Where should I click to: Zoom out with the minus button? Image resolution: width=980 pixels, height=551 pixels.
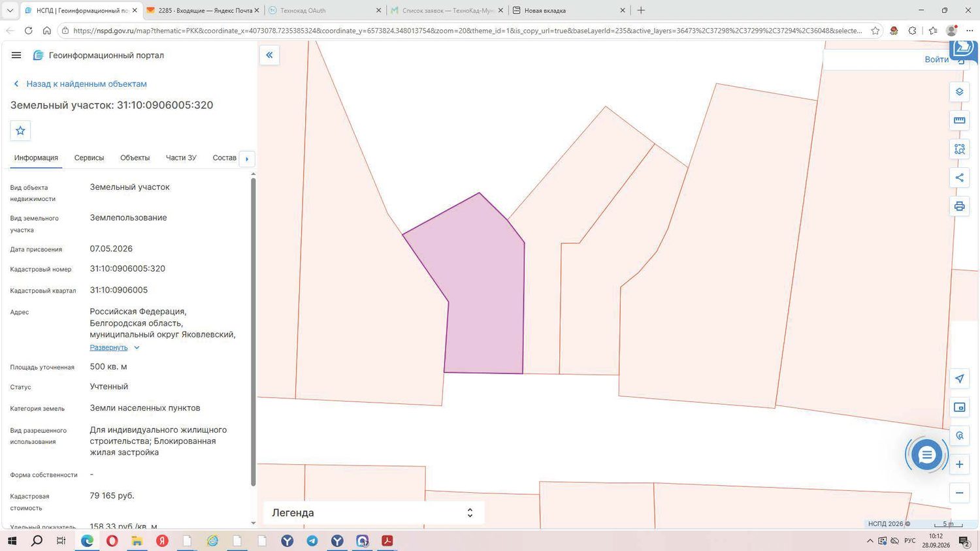coord(959,493)
